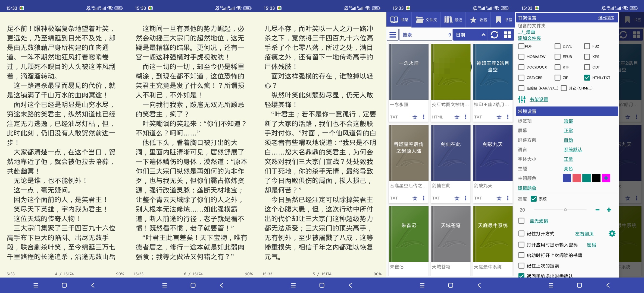Viewport: 644px width, 293px height.
Task: Open the 漫画 folder path link
Action: point(526,32)
